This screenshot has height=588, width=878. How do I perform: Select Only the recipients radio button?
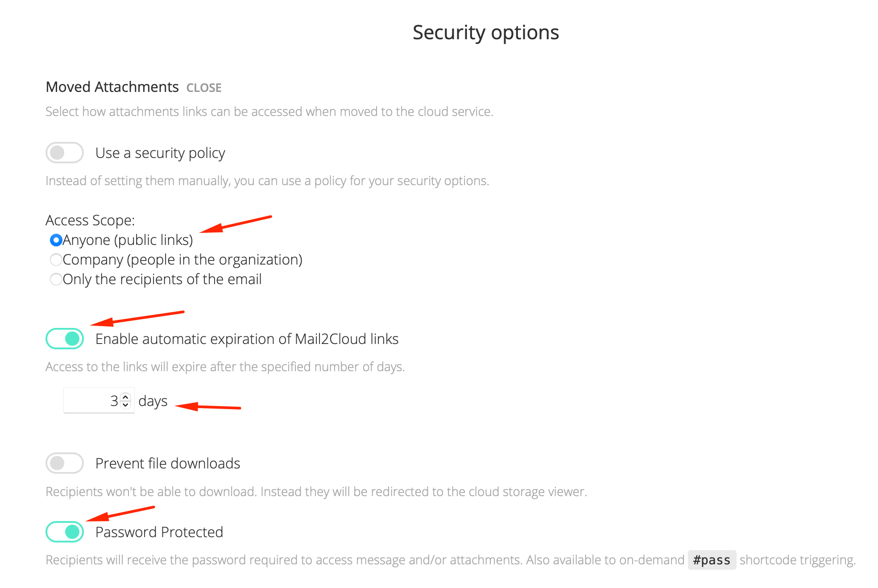56,279
